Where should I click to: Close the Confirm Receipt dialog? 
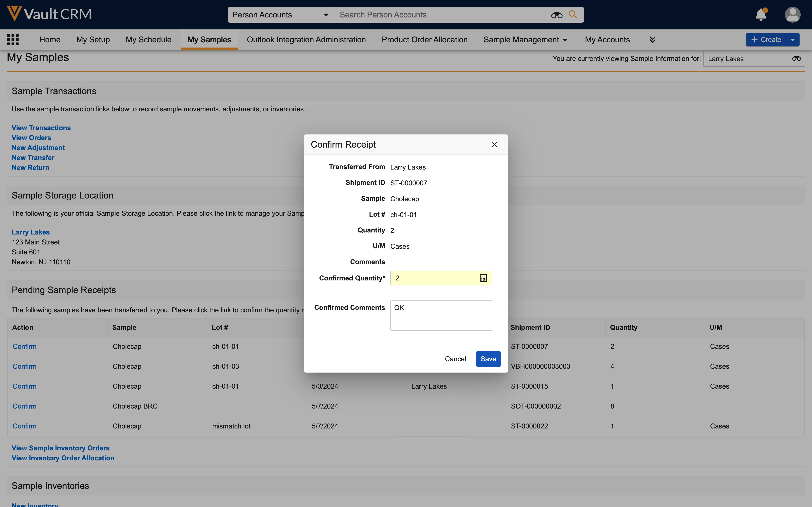pos(494,144)
